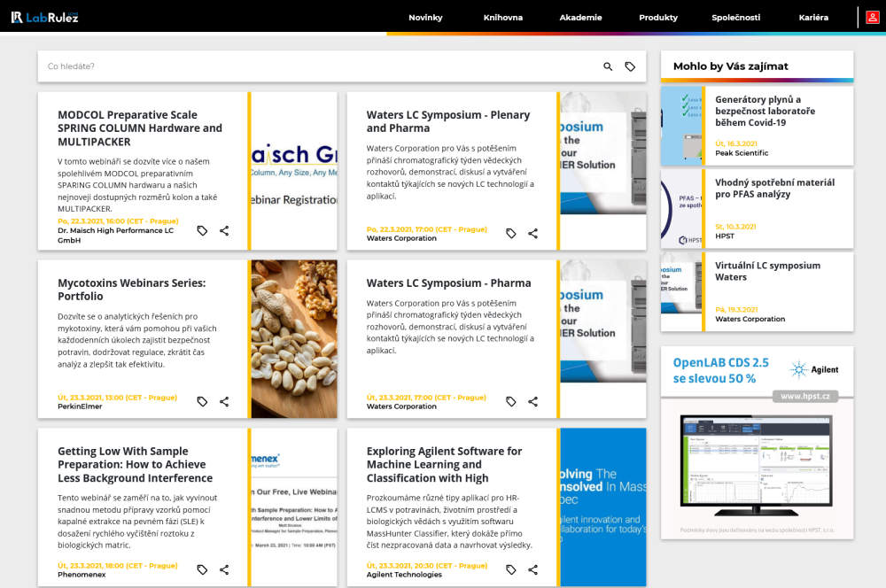Screen dimensions: 886x588
Task: Tag the Mycotoxins Webinars Series card
Action: coord(202,402)
